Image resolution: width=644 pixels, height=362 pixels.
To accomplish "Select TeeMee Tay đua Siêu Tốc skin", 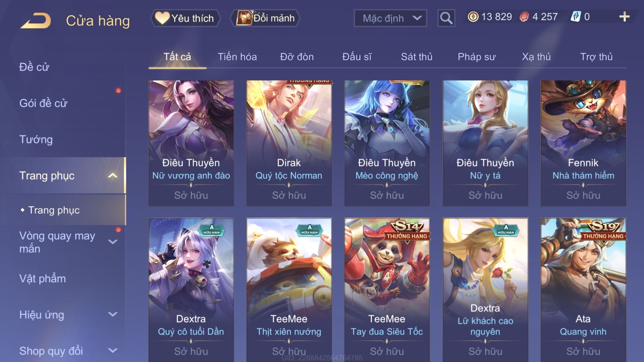I will (387, 290).
